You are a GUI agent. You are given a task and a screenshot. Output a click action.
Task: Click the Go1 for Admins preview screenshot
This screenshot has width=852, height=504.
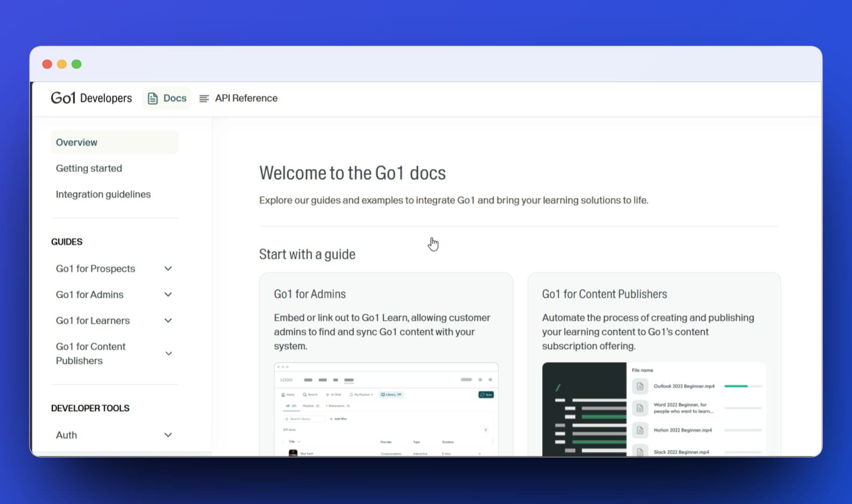[x=386, y=409]
